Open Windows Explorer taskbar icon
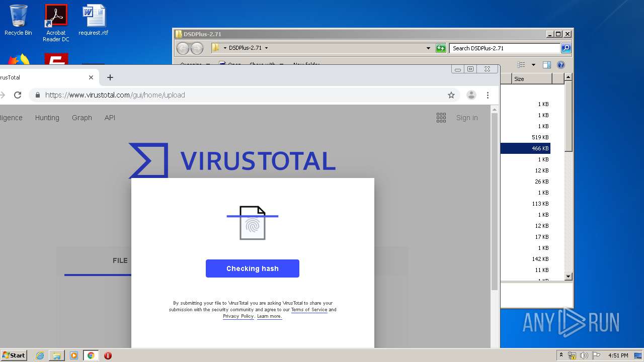 click(x=57, y=355)
